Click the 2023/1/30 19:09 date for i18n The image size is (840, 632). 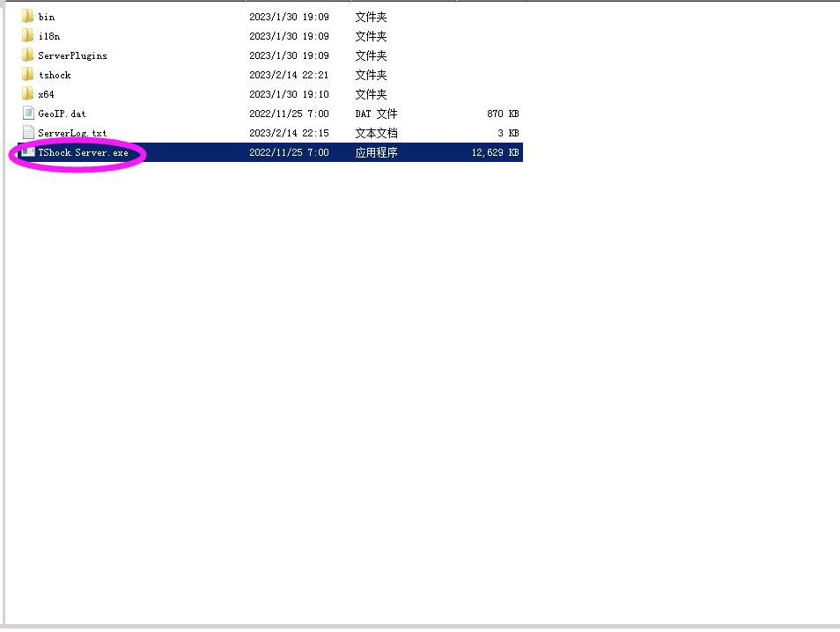coord(289,36)
